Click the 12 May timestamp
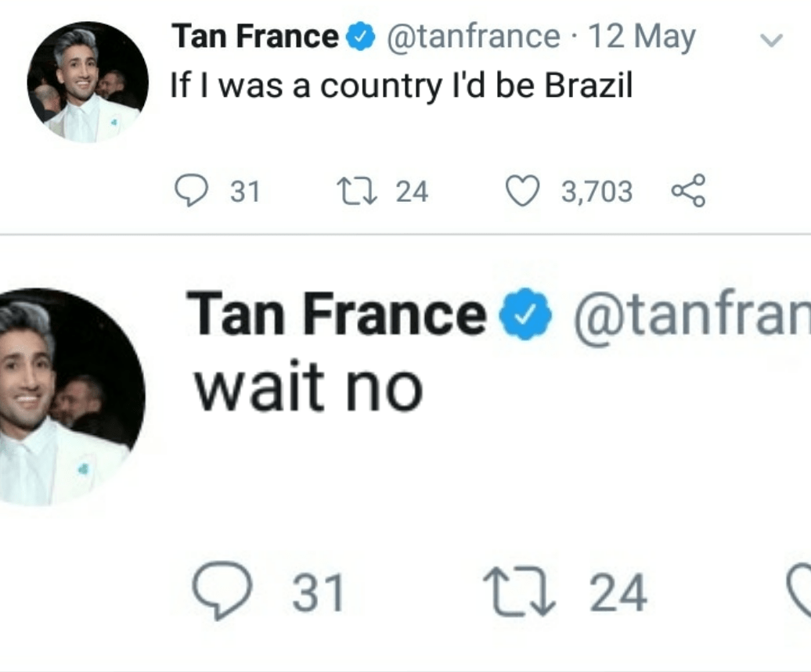Screen dimensions: 811x672 point(642,38)
